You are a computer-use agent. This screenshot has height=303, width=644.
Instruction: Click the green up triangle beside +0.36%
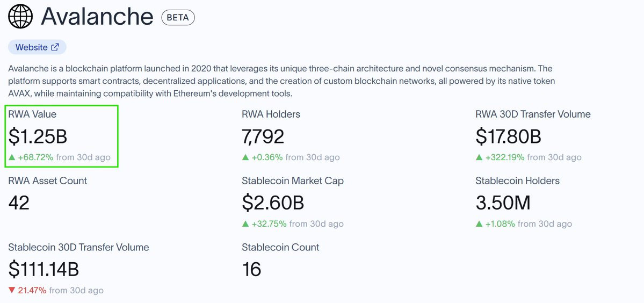point(245,157)
